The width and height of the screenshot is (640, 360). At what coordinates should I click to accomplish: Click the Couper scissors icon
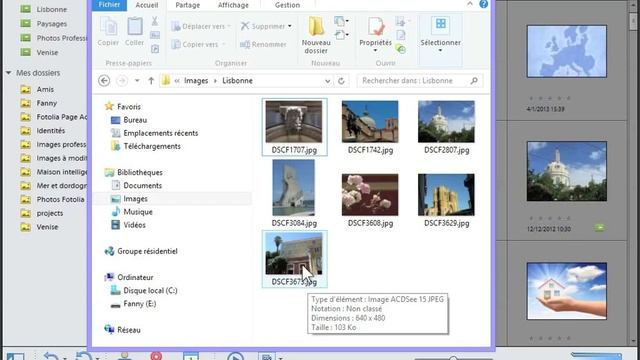(155, 21)
